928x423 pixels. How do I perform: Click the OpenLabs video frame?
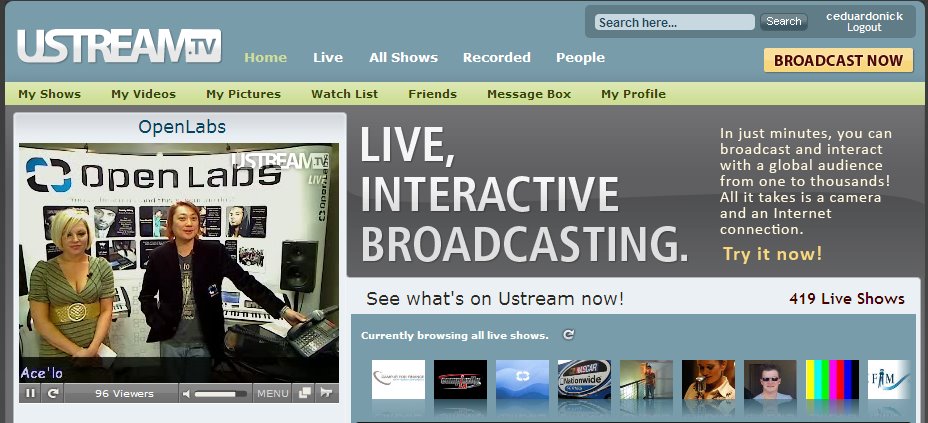pyautogui.click(x=179, y=263)
